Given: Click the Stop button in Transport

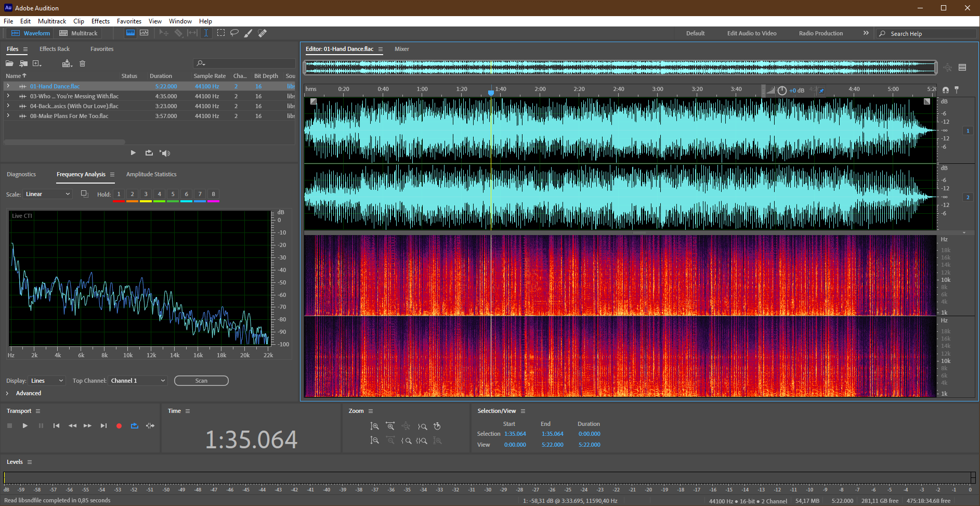Looking at the screenshot, I should point(9,425).
